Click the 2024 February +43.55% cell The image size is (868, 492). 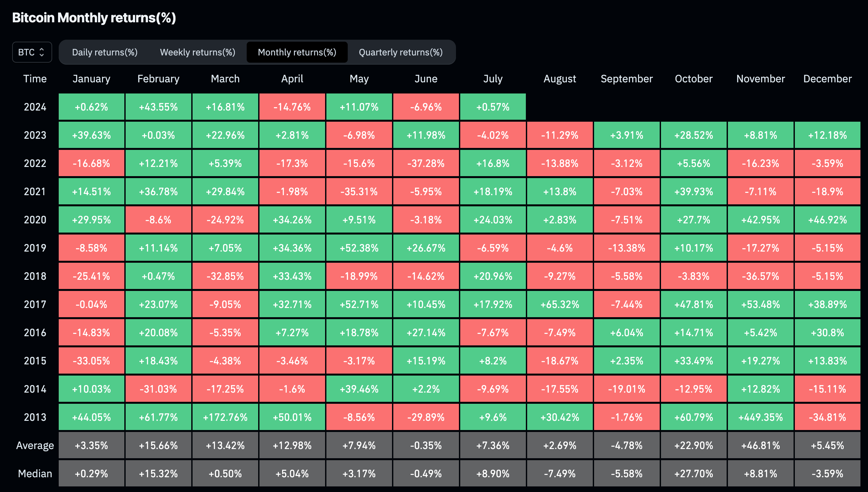tap(158, 107)
